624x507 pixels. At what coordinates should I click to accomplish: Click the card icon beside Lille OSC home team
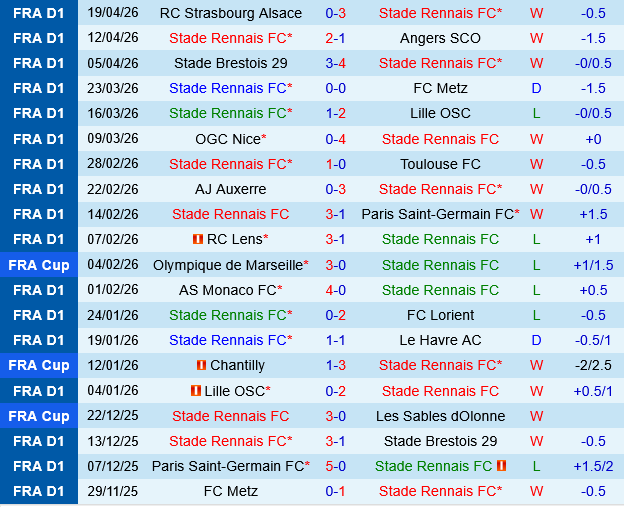tap(196, 390)
